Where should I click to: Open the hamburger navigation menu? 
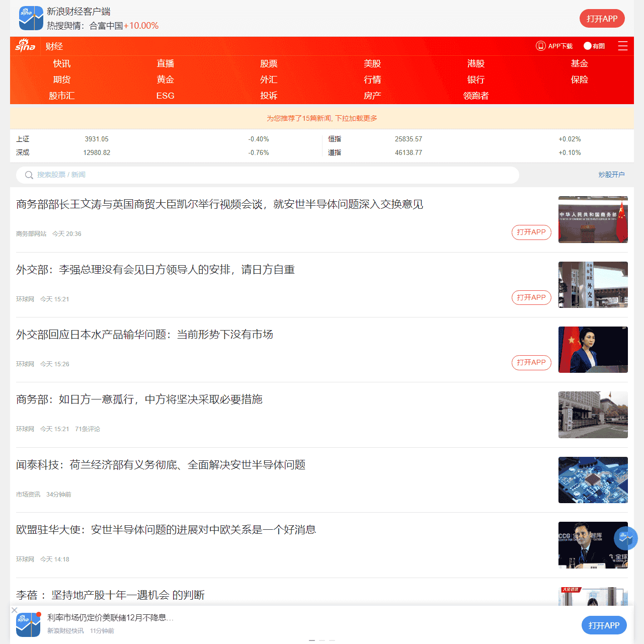[x=623, y=46]
